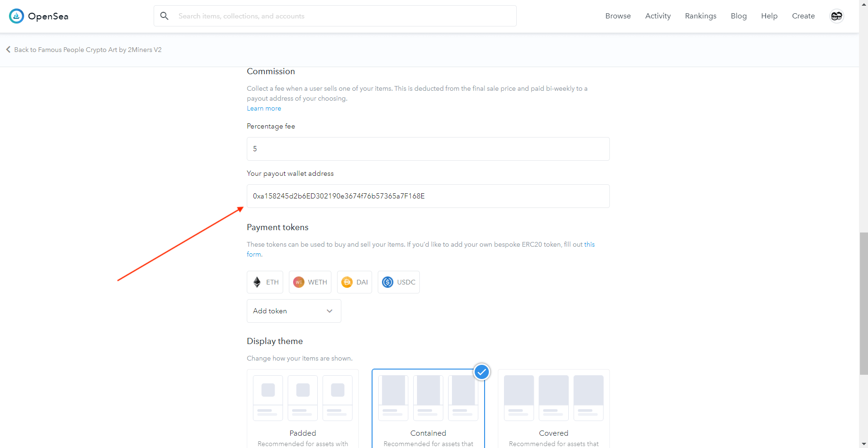Open the Activity menu item
The width and height of the screenshot is (868, 448).
(658, 16)
